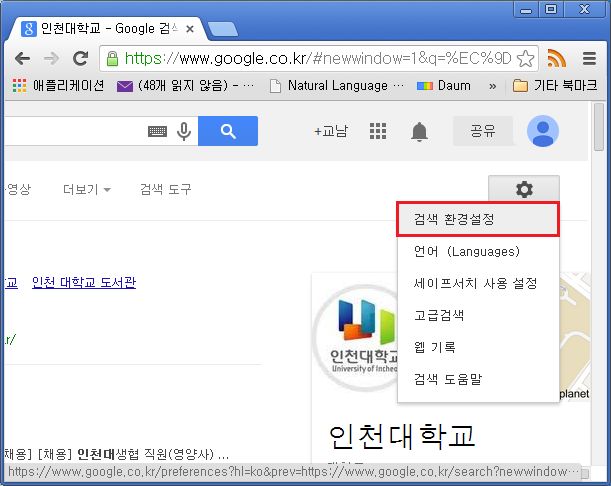Image resolution: width=611 pixels, height=486 pixels.
Task: Start voice search with microphone icon
Action: [184, 131]
